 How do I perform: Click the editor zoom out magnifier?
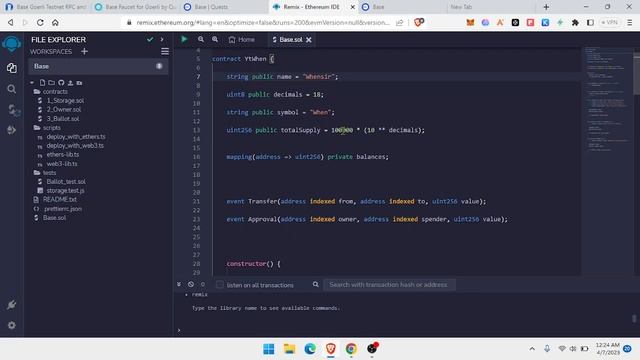(x=201, y=39)
